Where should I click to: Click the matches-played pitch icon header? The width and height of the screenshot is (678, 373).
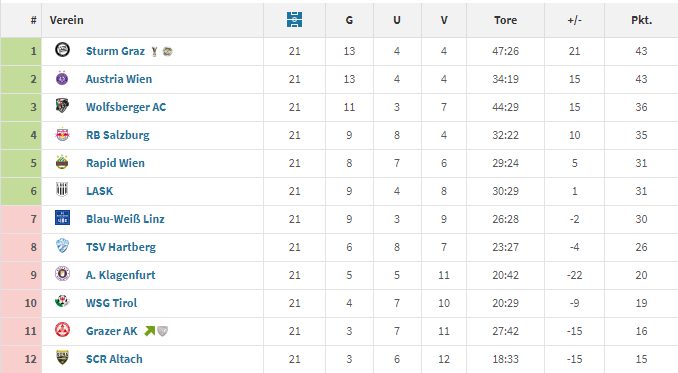[294, 20]
